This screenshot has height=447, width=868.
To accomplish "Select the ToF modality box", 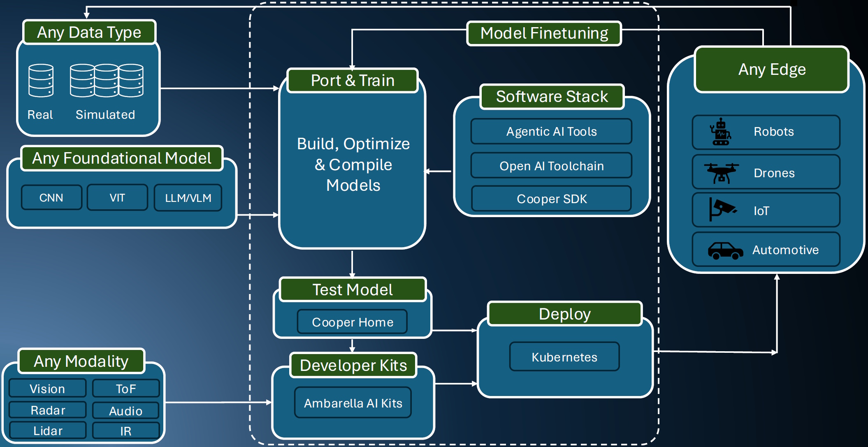I will 126,389.
